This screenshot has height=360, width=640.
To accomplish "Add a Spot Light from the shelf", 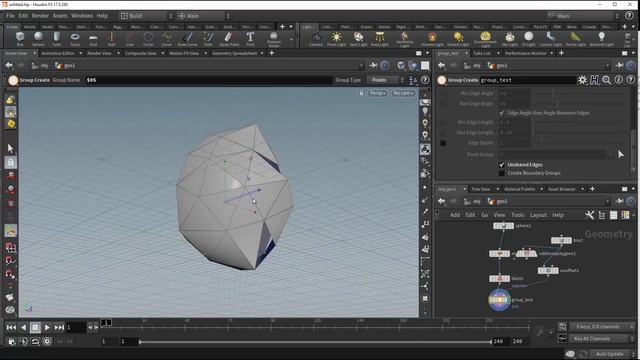I will click(358, 39).
